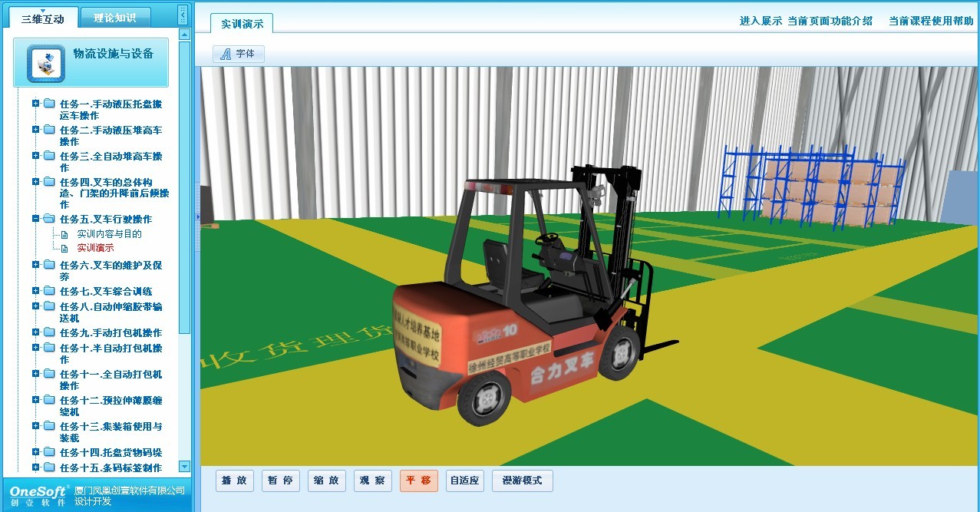
Task: Click the folder icon of 任务七.叉车综合训练
Action: click(x=49, y=291)
